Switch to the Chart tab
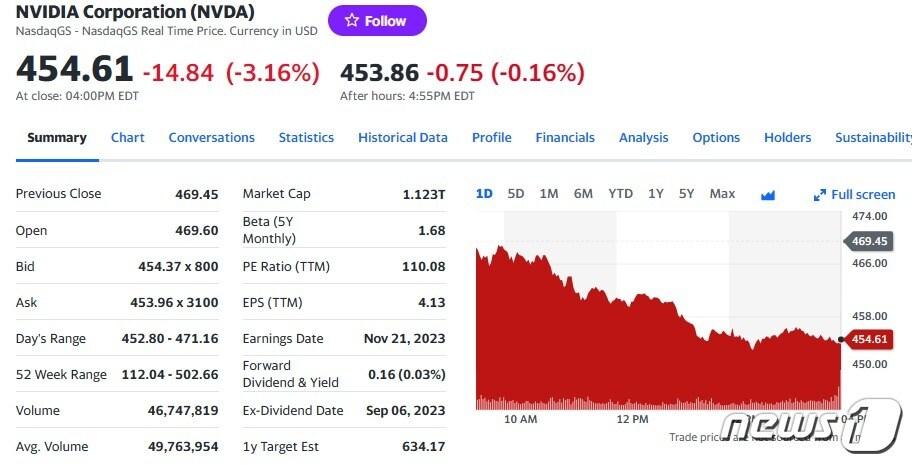This screenshot has width=912, height=465. (128, 138)
